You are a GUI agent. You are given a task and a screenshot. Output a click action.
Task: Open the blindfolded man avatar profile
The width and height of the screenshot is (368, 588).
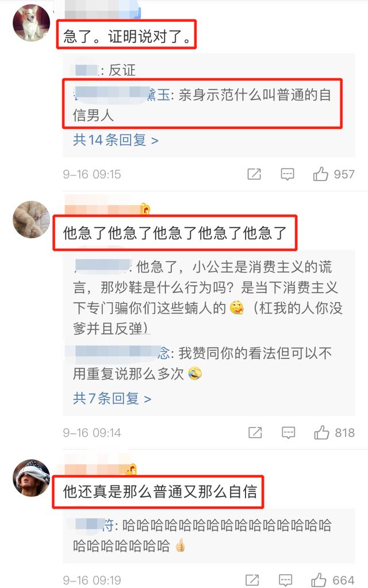(32, 478)
